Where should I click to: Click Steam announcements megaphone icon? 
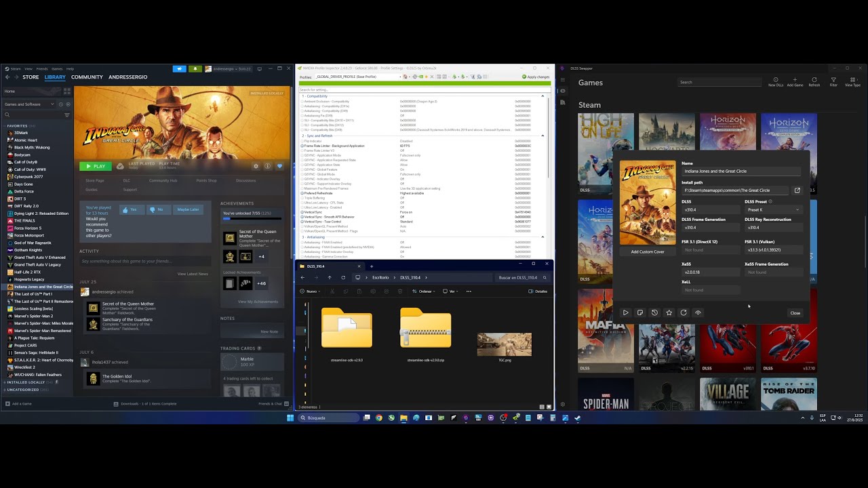point(180,68)
